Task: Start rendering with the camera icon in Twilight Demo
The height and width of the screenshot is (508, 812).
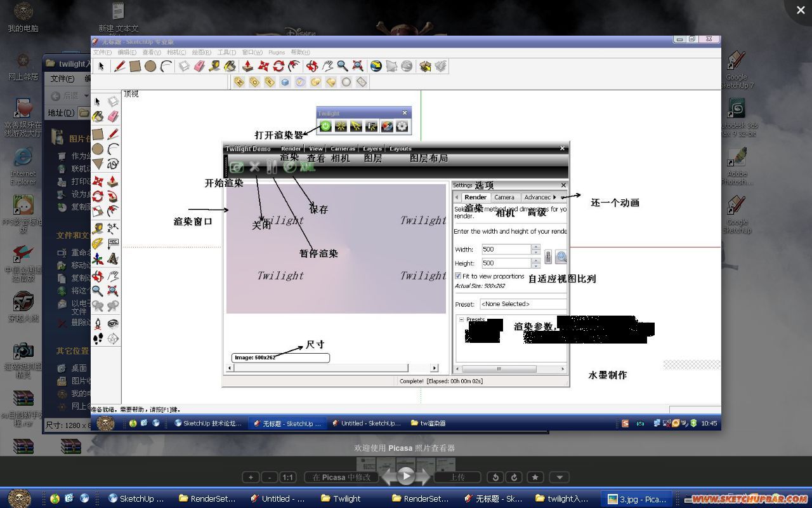Action: (x=237, y=167)
